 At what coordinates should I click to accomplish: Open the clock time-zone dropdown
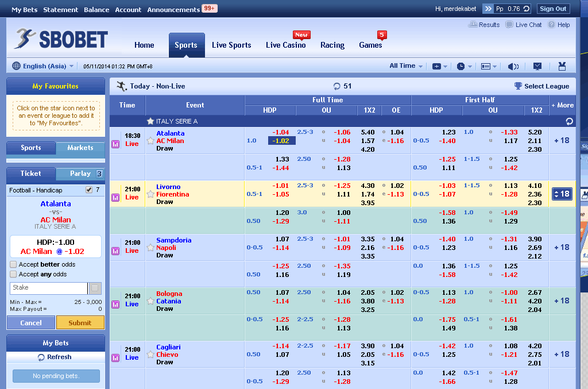click(x=464, y=67)
